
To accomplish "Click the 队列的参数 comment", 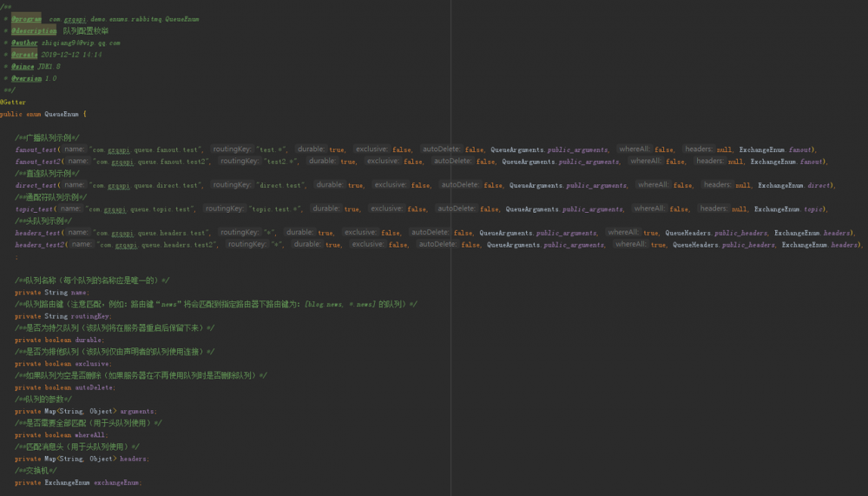I will coord(43,399).
